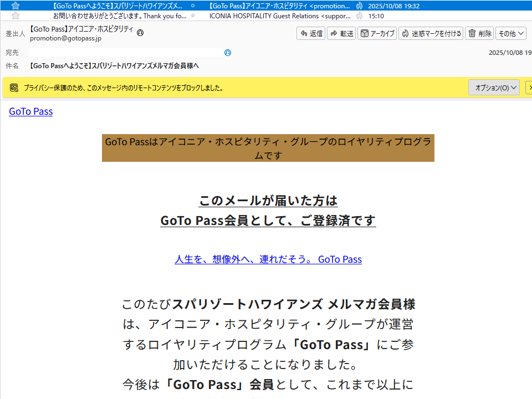Screen dimensions: 532x399
Task: Open the オプション(O) dropdown
Action: (494, 88)
